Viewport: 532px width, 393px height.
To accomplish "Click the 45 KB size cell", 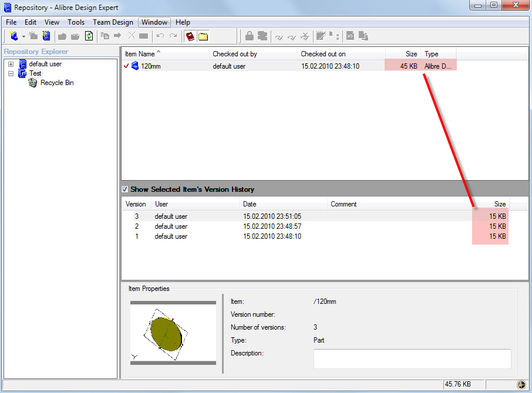I will tap(409, 66).
